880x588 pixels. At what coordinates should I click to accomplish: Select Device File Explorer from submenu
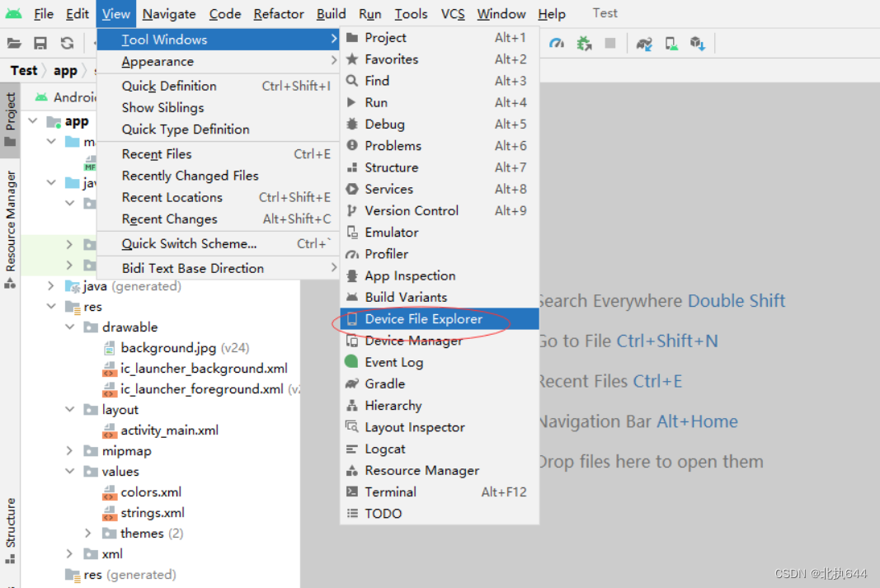click(440, 318)
